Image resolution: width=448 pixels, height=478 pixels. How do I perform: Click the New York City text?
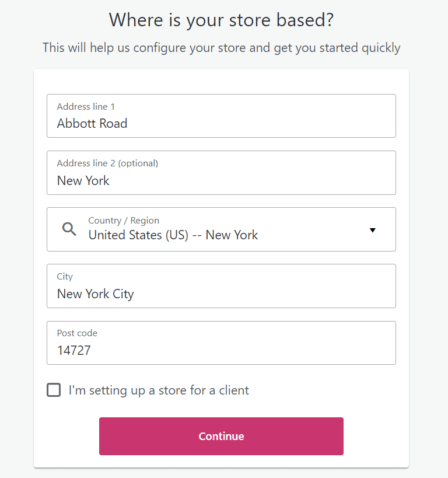pos(96,294)
